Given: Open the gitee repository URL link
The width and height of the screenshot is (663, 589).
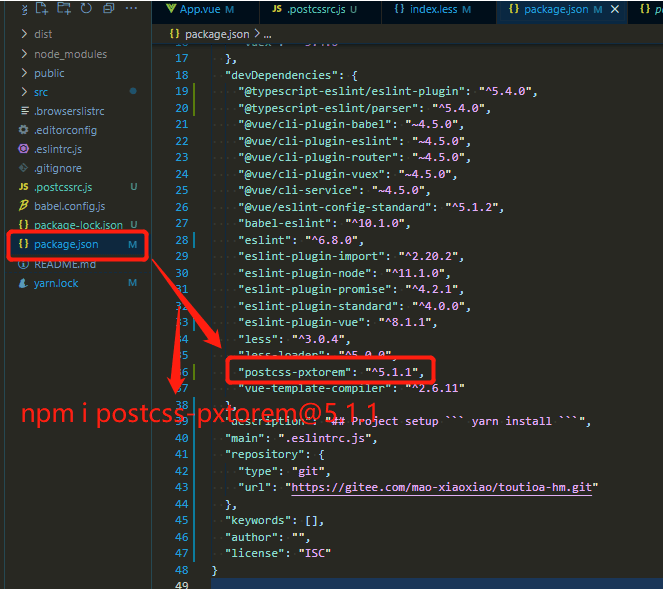Looking at the screenshot, I should pyautogui.click(x=441, y=488).
